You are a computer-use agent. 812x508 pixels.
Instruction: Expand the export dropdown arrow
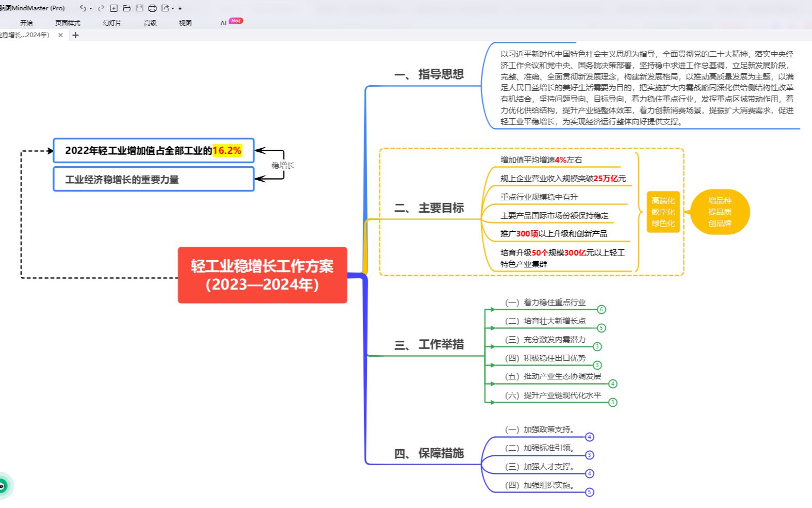point(173,9)
